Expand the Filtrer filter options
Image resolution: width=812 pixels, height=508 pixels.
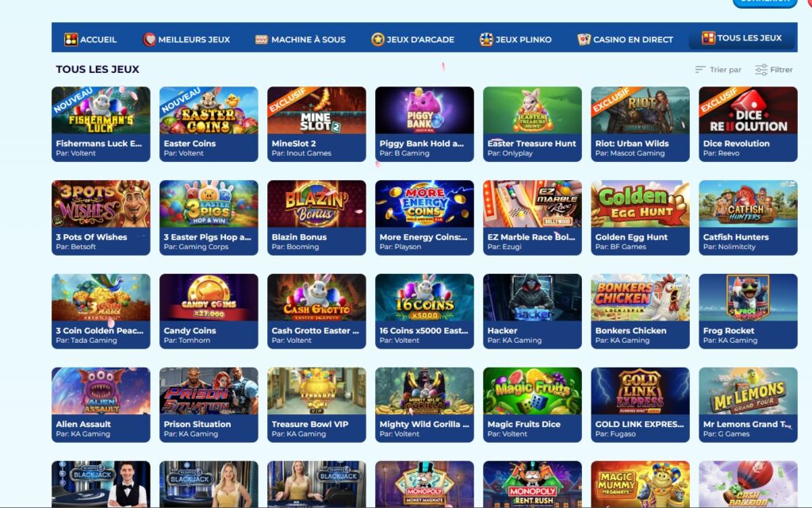[774, 70]
